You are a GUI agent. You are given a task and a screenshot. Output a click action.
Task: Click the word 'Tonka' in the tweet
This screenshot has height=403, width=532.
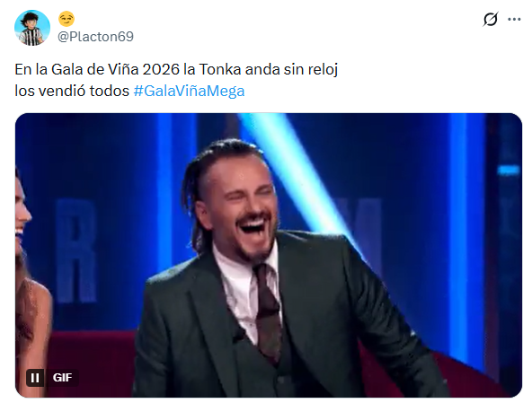click(220, 69)
